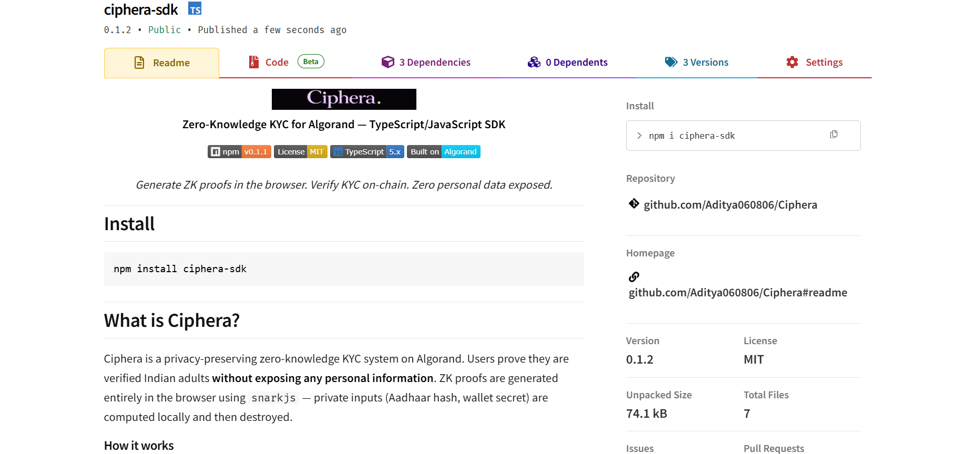Click the Dependencies box icon
The width and height of the screenshot is (980, 454).
click(388, 62)
